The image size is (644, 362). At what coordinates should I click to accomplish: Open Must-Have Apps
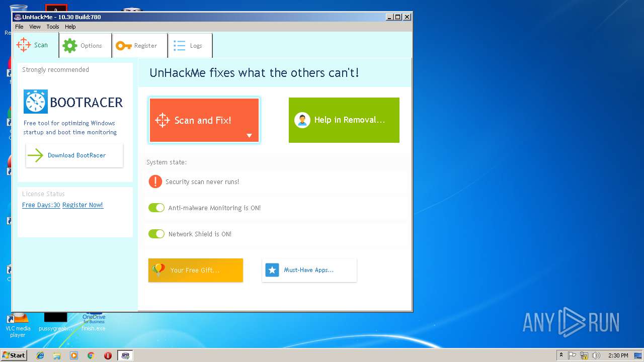(x=309, y=270)
